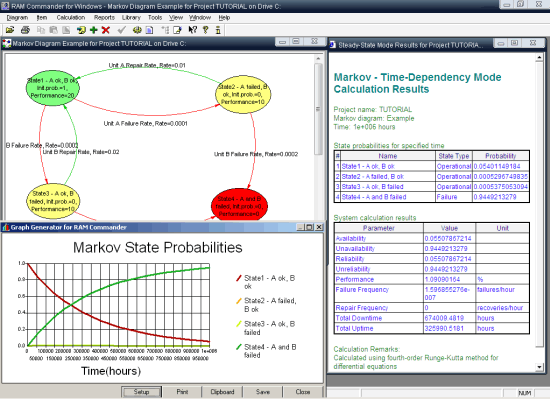550x399 pixels.
Task: Click the results pane scroll-down arrow
Action: point(539,367)
